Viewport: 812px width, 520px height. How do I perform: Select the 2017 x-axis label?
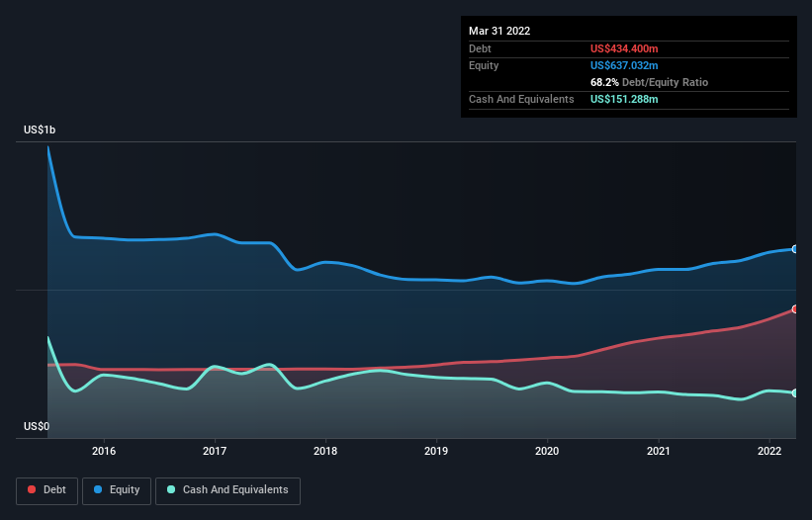tap(215, 451)
